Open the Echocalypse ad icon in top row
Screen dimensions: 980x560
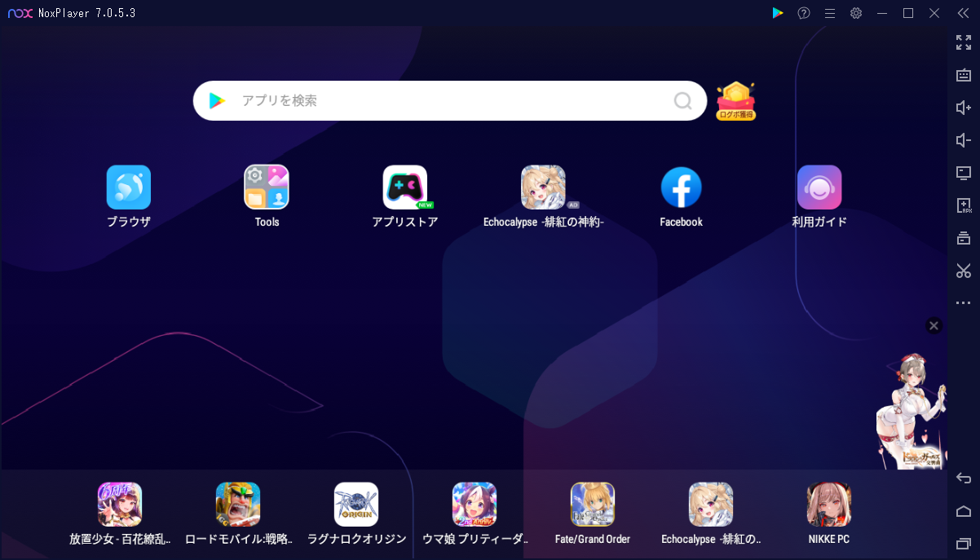(x=544, y=187)
